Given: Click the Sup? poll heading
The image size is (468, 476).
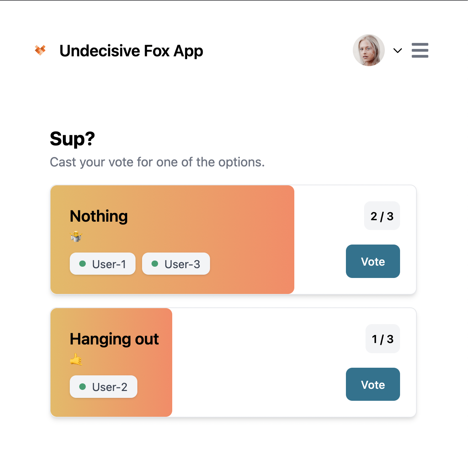Looking at the screenshot, I should (x=72, y=139).
